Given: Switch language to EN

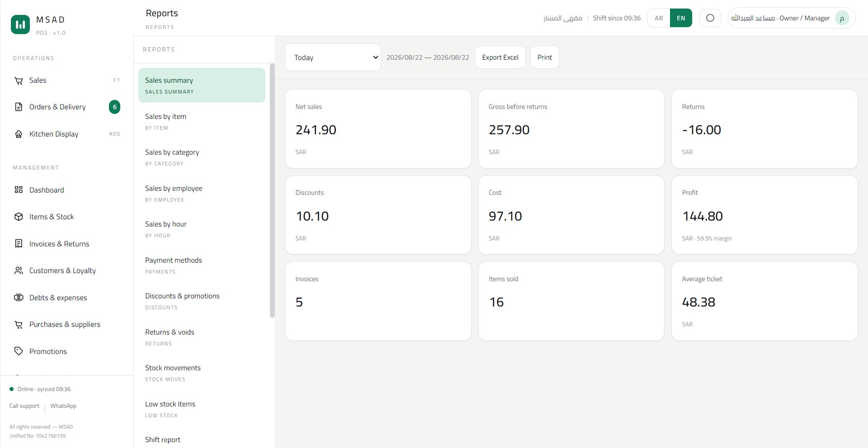Looking at the screenshot, I should pyautogui.click(x=681, y=18).
